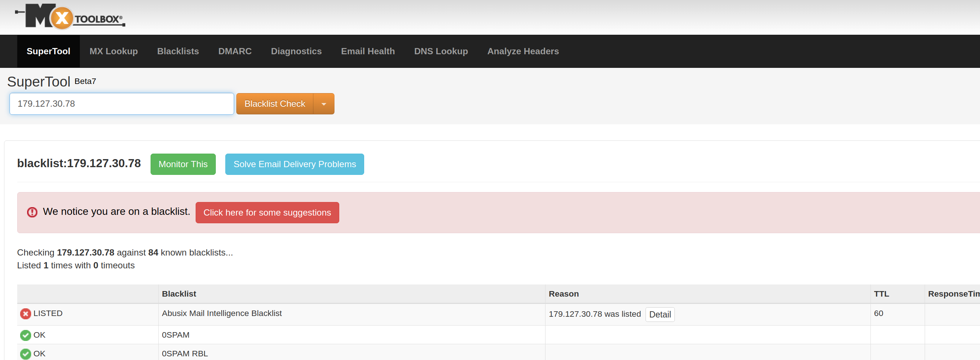Viewport: 980px width, 360px height.
Task: Click the green Monitor This button
Action: 183,164
